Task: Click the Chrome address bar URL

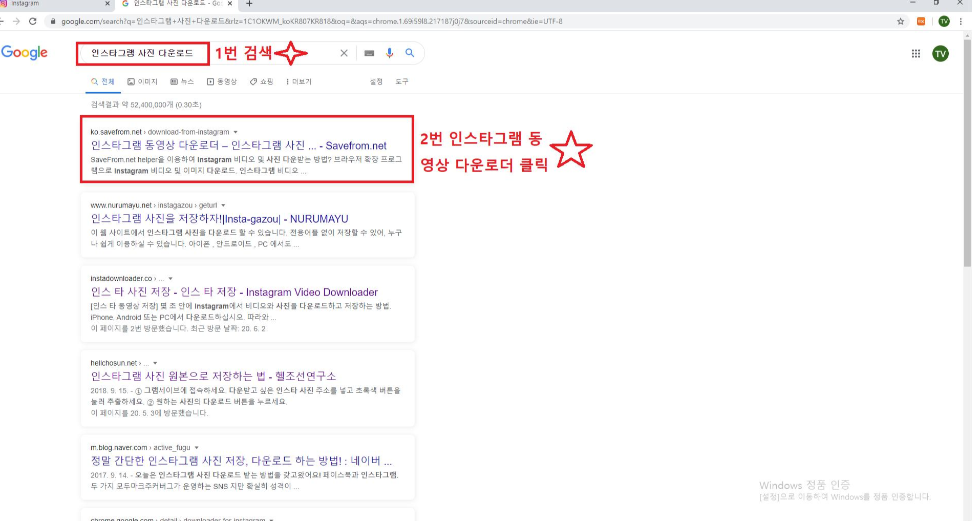Action: pyautogui.click(x=312, y=22)
